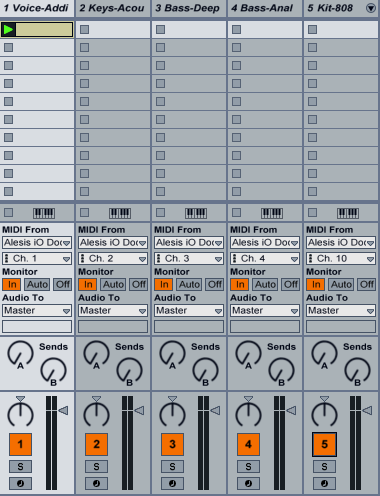The width and height of the screenshot is (380, 496).
Task: Set track 4 monitor to Auto
Action: pos(265,285)
